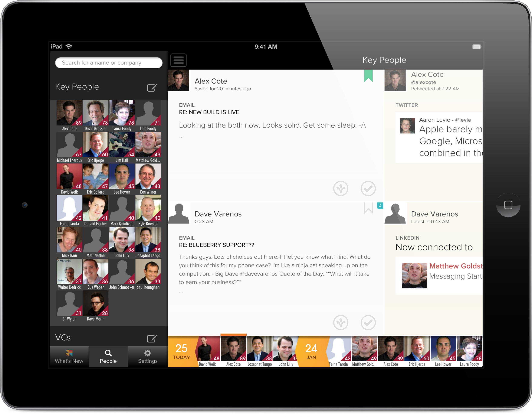Click the hamburger menu icon at top left
Viewport: 532px width, 417px height.
(x=178, y=60)
